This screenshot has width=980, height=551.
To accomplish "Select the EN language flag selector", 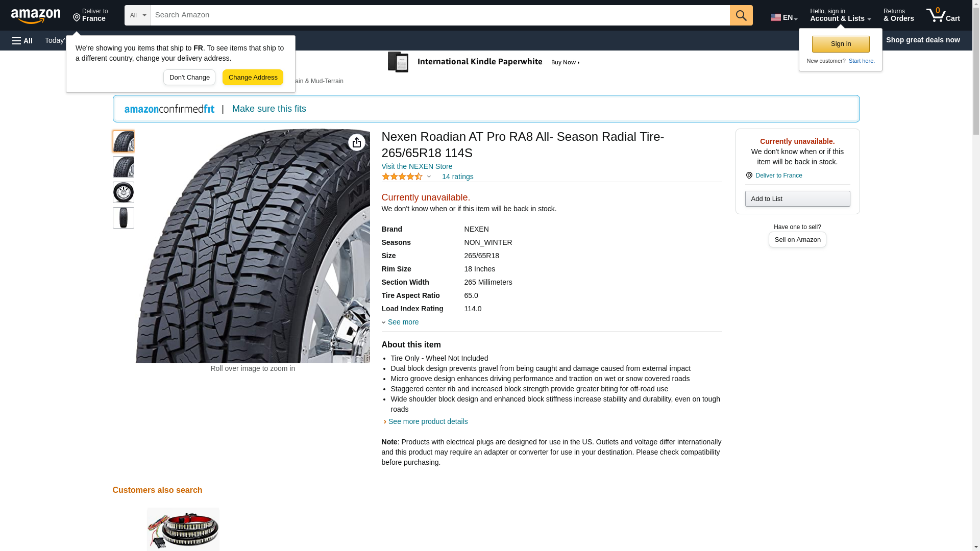I will point(784,17).
